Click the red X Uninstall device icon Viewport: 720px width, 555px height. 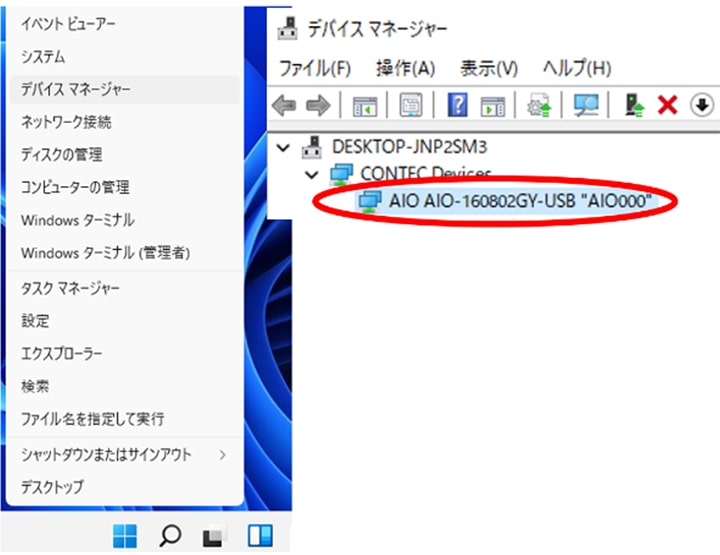667,105
